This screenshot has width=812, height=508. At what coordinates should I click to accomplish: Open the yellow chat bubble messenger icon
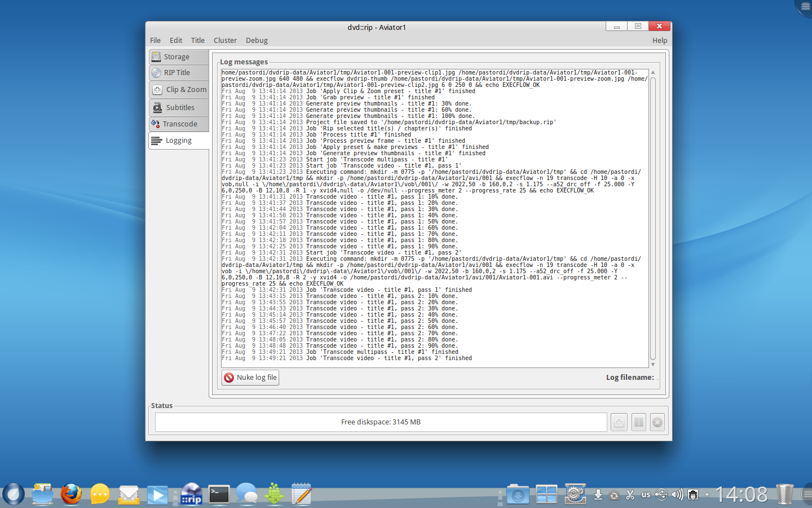(x=100, y=494)
